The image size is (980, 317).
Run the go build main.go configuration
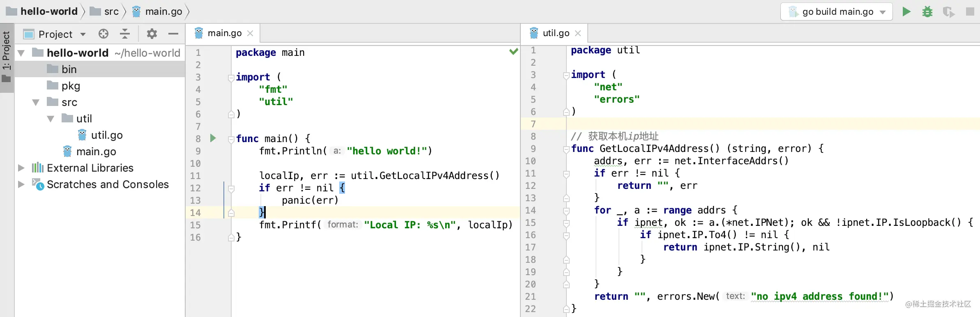pyautogui.click(x=906, y=11)
